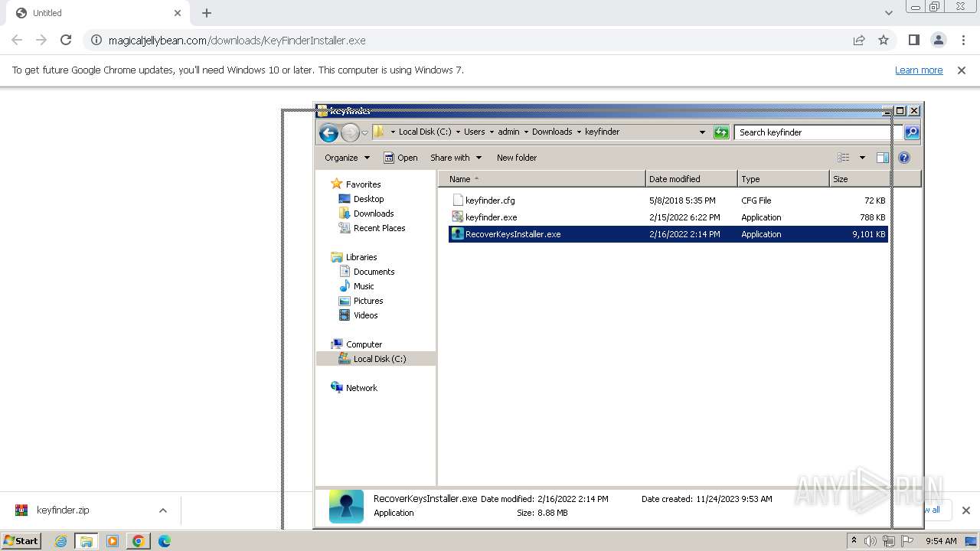Viewport: 980px width, 551px height.
Task: Click Users in the address breadcrumb
Action: click(475, 132)
